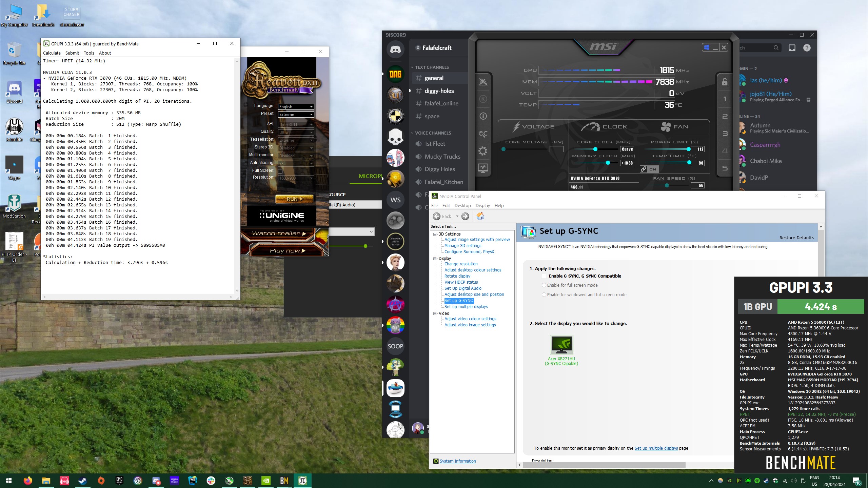Adjust the Core Clock slider handle
Image resolution: width=868 pixels, height=488 pixels.
click(595, 149)
